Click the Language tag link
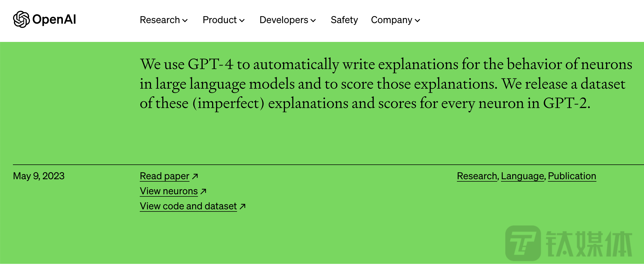 (x=523, y=176)
